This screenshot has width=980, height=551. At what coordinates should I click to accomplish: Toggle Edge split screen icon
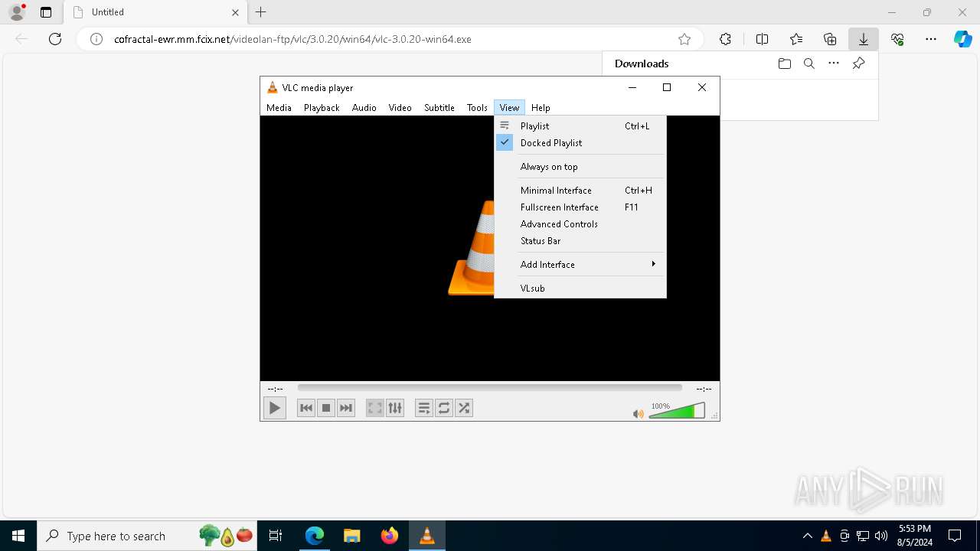(762, 39)
